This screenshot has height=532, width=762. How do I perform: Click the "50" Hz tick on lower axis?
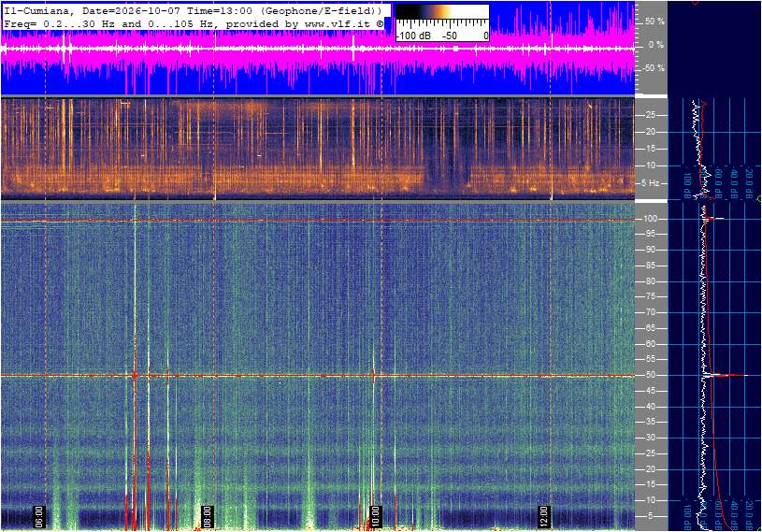[x=650, y=375]
